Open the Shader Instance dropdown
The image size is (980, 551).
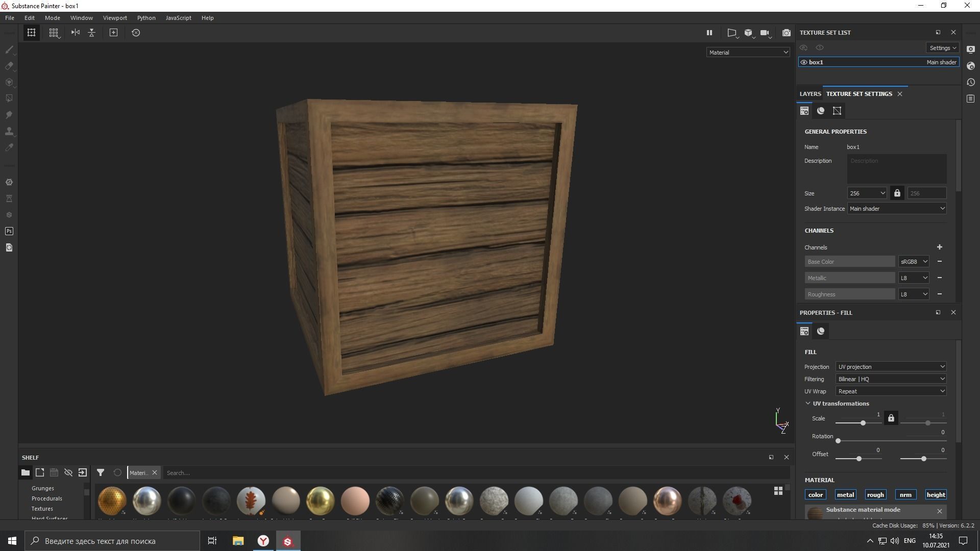point(896,208)
